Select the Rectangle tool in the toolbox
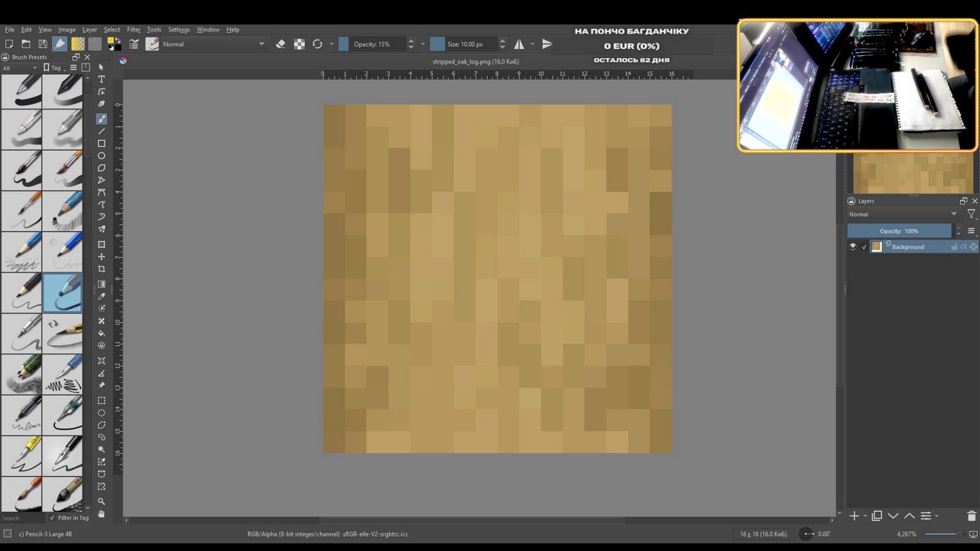 (101, 143)
